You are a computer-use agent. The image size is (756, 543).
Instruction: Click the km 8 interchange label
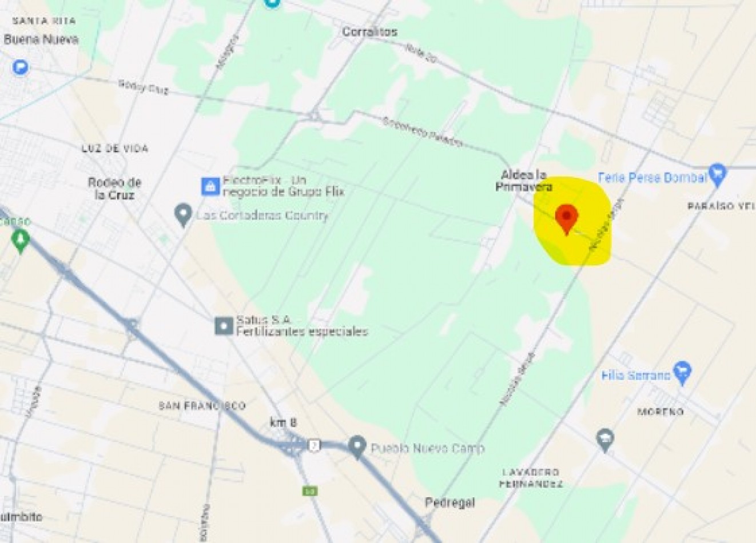click(283, 423)
